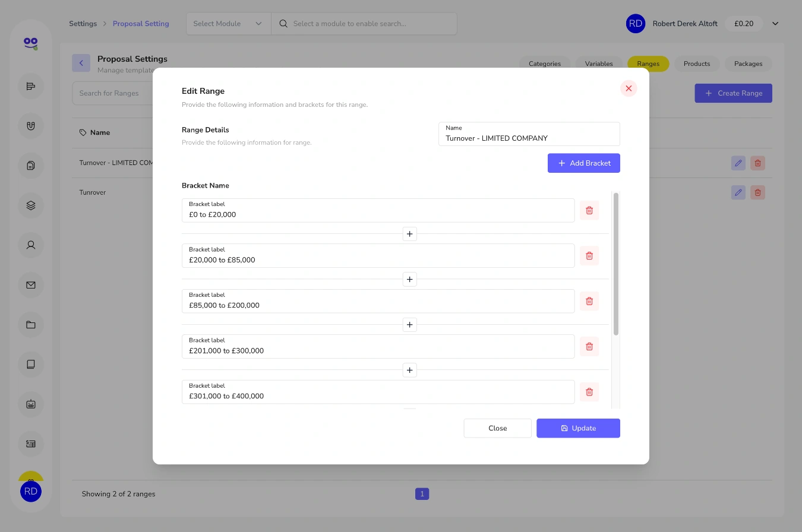Click the app logo at the sidebar top
The image size is (802, 532).
coord(31,43)
